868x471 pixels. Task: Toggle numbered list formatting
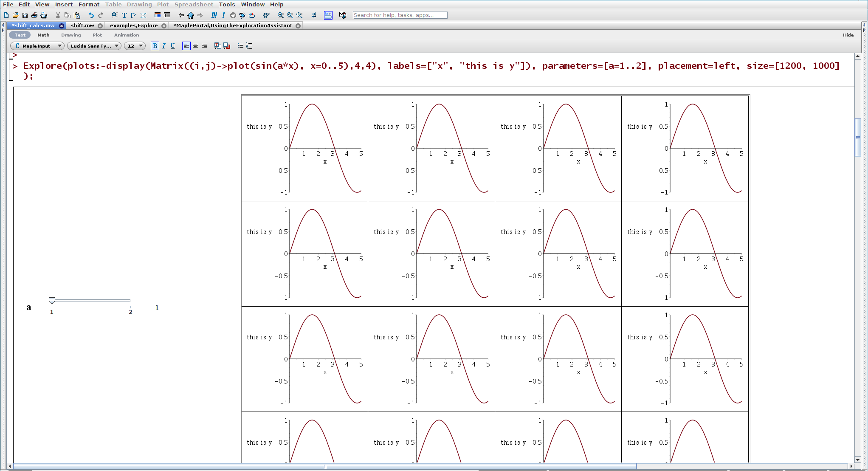(249, 46)
